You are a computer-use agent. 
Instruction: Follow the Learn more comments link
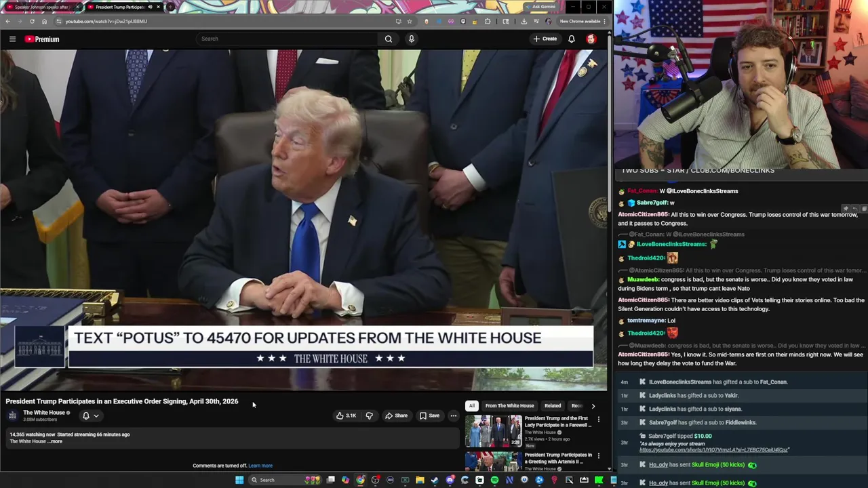(x=260, y=466)
